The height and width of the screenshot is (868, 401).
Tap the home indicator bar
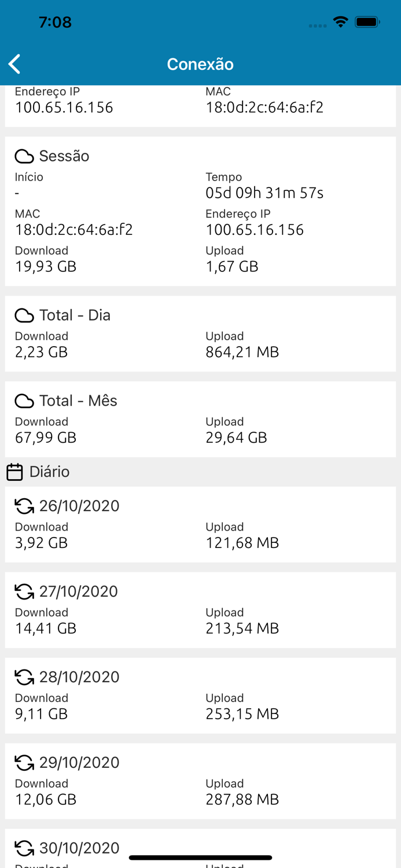pyautogui.click(x=200, y=858)
